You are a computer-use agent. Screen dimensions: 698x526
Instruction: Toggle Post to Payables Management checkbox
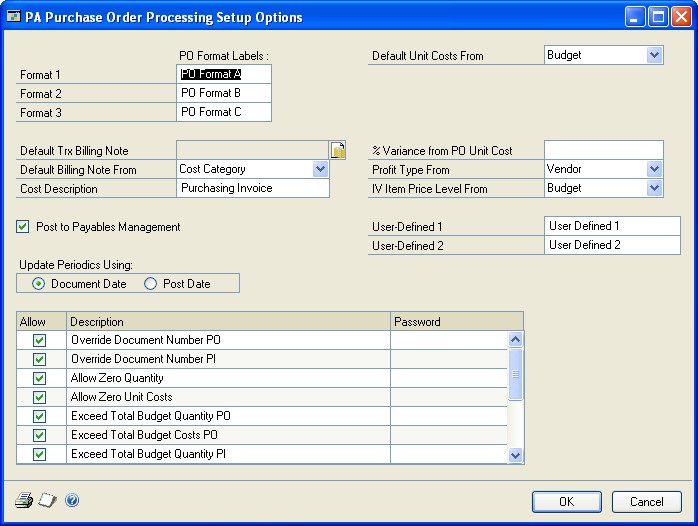[x=23, y=227]
